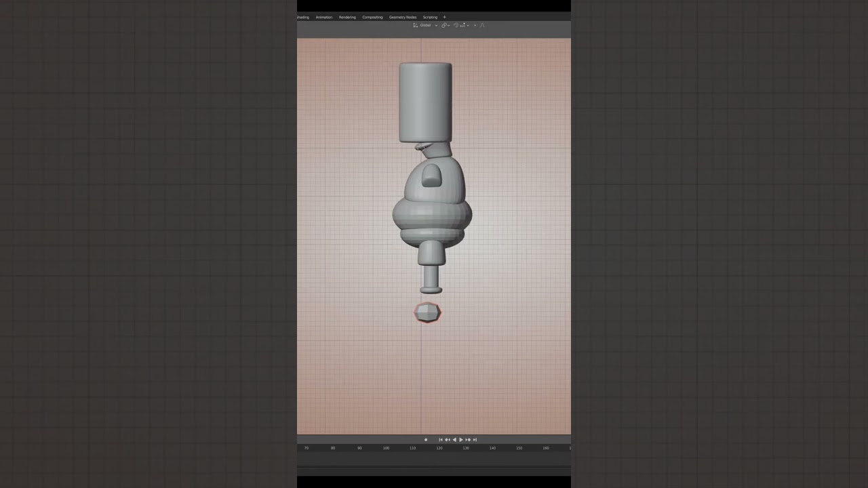Select the small selected sphere in the viewport
This screenshot has height=488, width=868.
(x=428, y=312)
